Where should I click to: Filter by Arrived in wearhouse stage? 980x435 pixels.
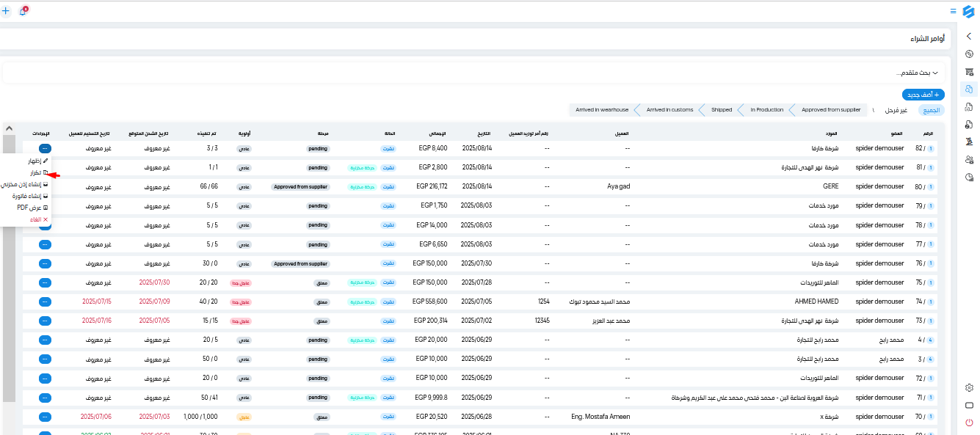pyautogui.click(x=602, y=110)
